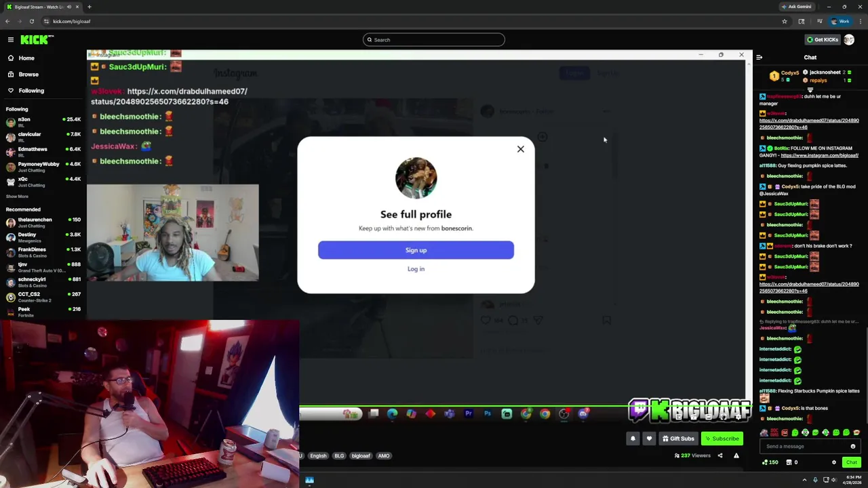This screenshot has width=868, height=488.
Task: Click the heart follow button
Action: pos(649,439)
